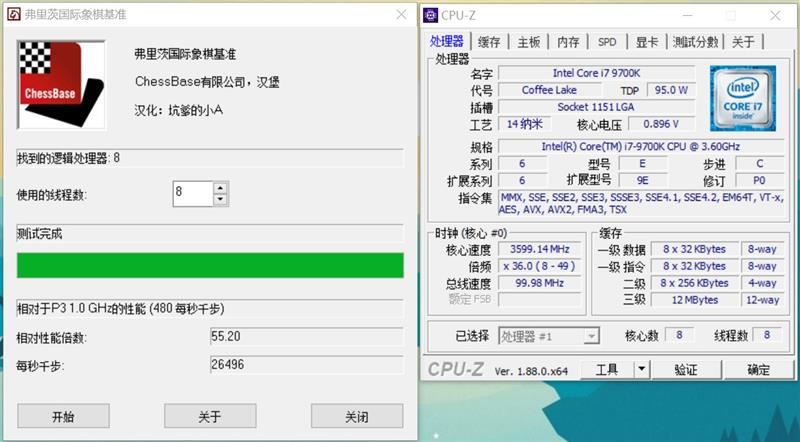
Task: Click the Coffee Lake code name field
Action: [x=549, y=90]
